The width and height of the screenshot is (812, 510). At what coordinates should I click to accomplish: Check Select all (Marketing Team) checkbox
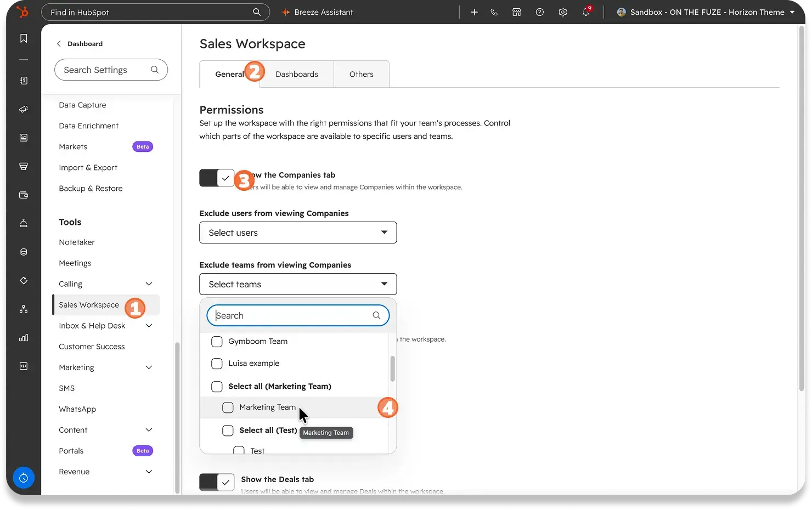[x=217, y=387]
